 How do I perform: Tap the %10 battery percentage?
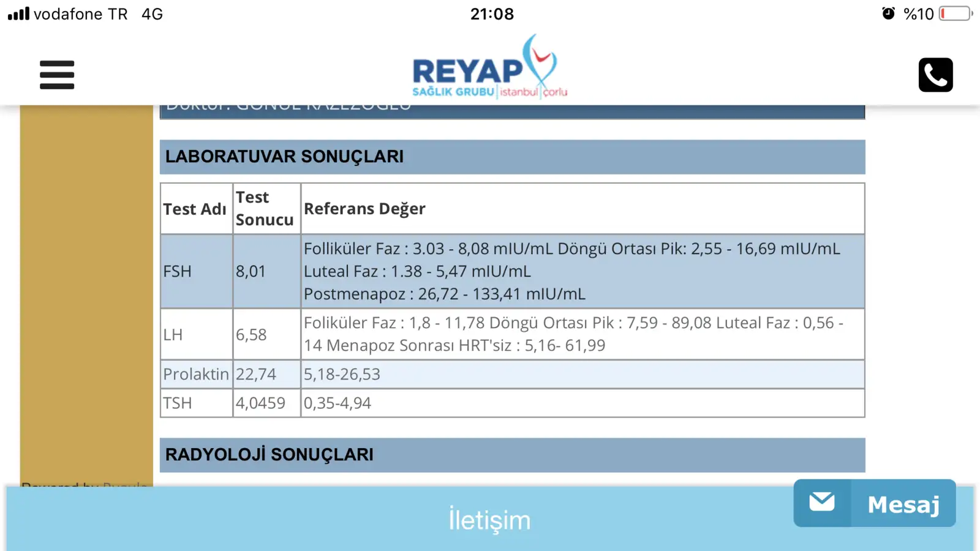[918, 13]
